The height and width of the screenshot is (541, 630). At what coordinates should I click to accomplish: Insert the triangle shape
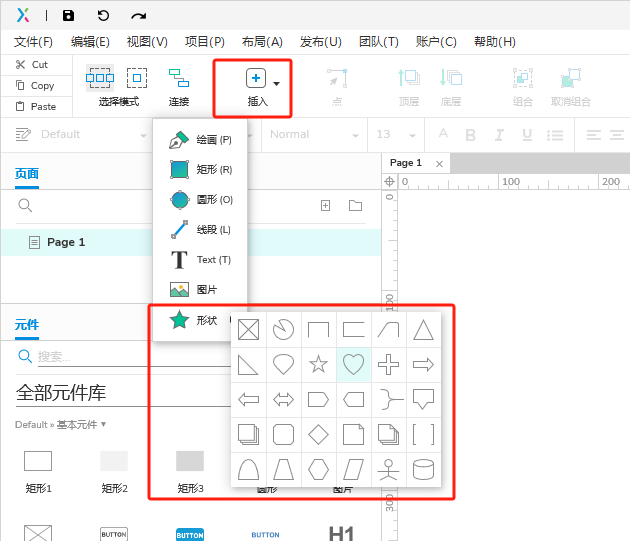[x=423, y=330]
